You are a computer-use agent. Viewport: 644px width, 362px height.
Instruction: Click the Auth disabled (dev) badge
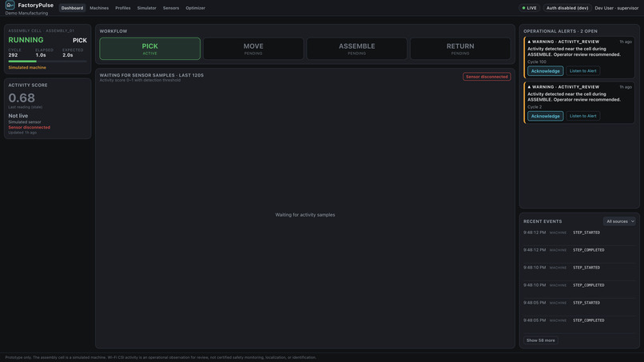point(567,8)
